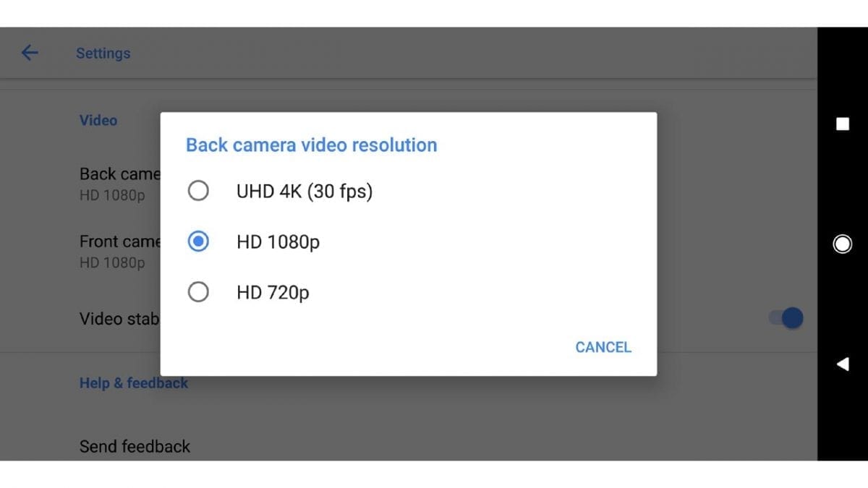Tap the Help & feedback section header
This screenshot has height=488, width=868.
(134, 383)
